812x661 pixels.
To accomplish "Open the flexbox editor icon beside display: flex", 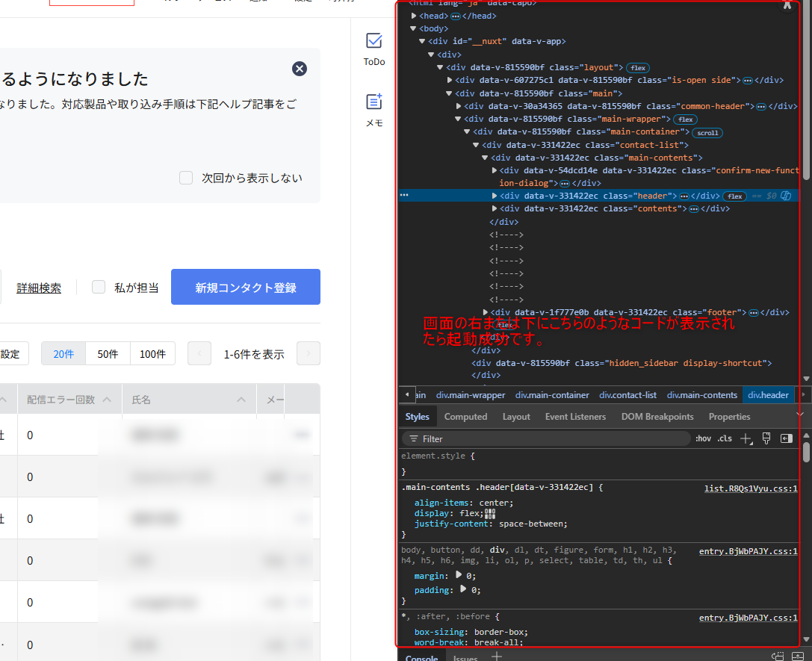I will pos(490,514).
